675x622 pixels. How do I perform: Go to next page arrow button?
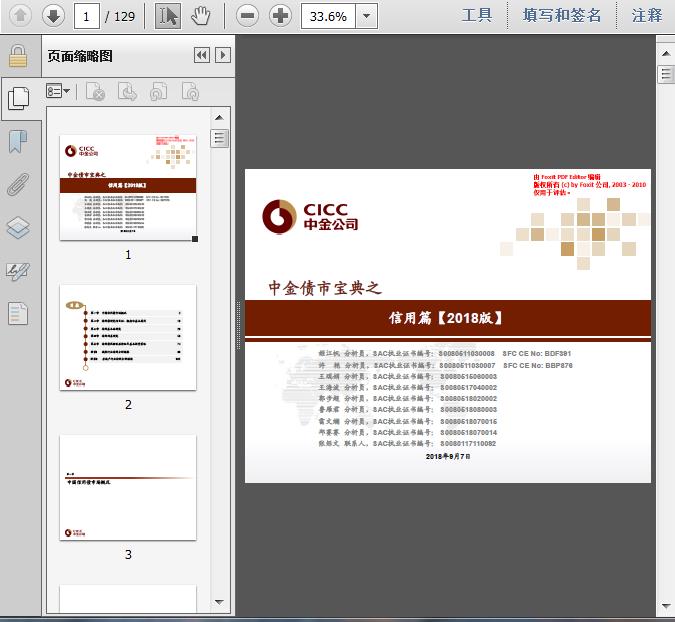point(53,16)
